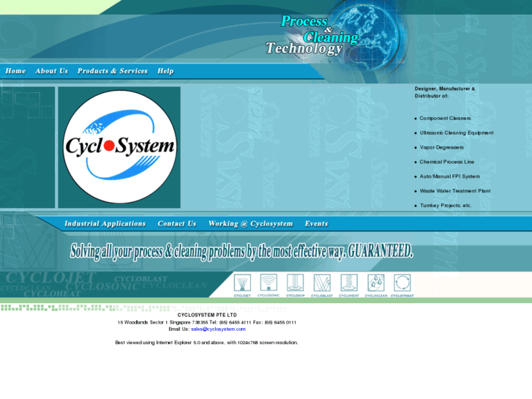
Task: Open Working @ Cyclosystem page
Action: (x=250, y=223)
